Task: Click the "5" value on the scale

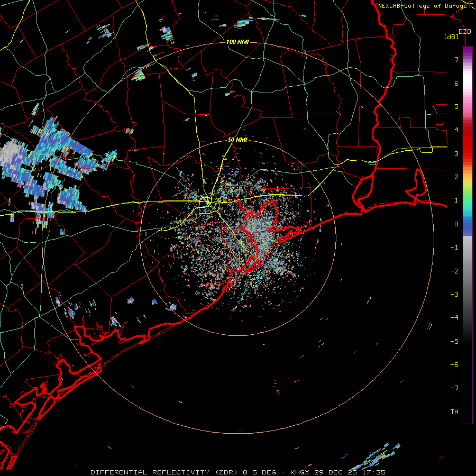Action: point(456,106)
